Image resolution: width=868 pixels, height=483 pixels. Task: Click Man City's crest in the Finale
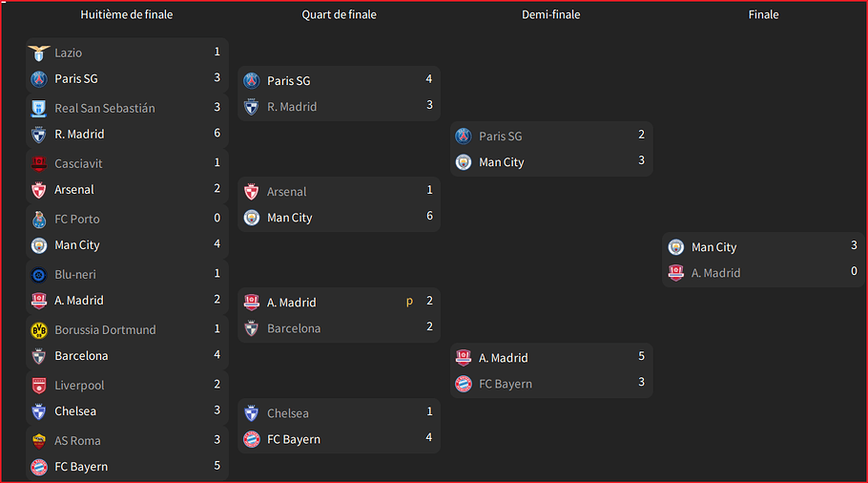point(676,247)
